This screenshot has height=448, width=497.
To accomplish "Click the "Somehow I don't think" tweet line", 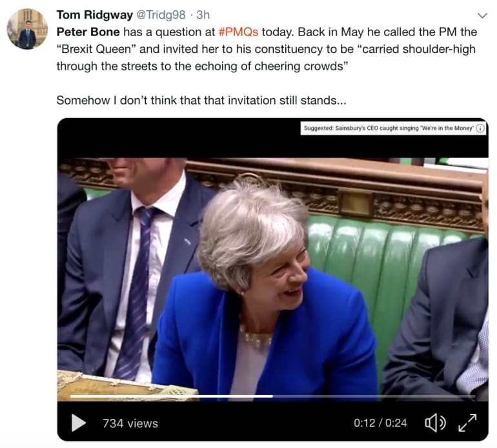I will click(201, 100).
